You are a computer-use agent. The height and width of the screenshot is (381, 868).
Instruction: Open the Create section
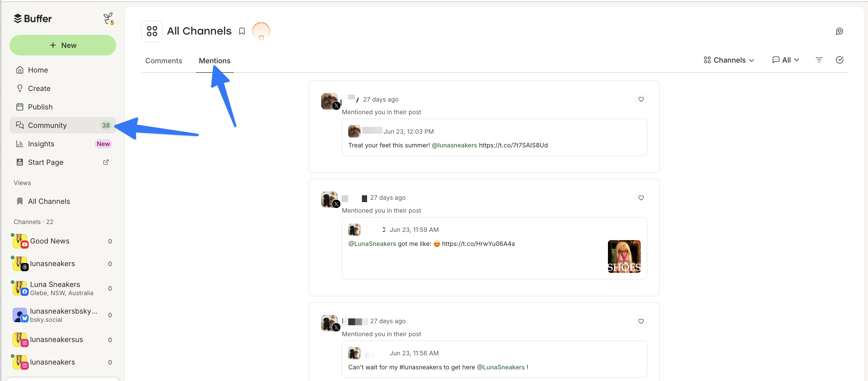click(63, 88)
